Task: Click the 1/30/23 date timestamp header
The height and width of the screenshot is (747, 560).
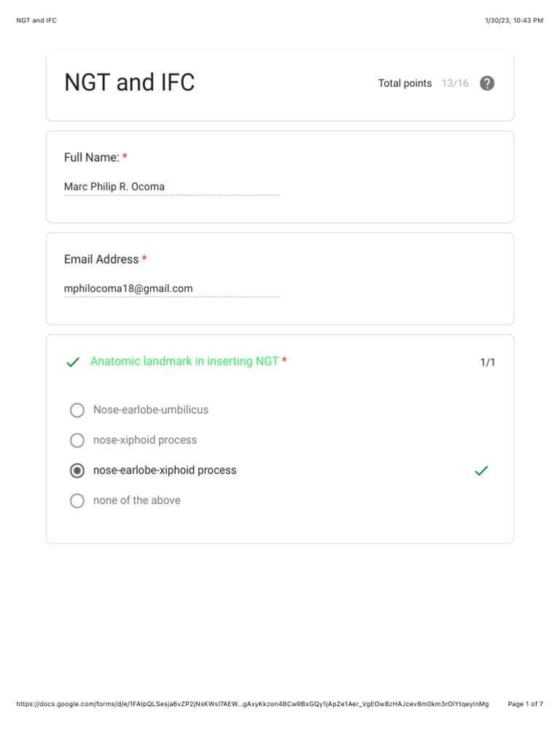Action: [x=513, y=20]
